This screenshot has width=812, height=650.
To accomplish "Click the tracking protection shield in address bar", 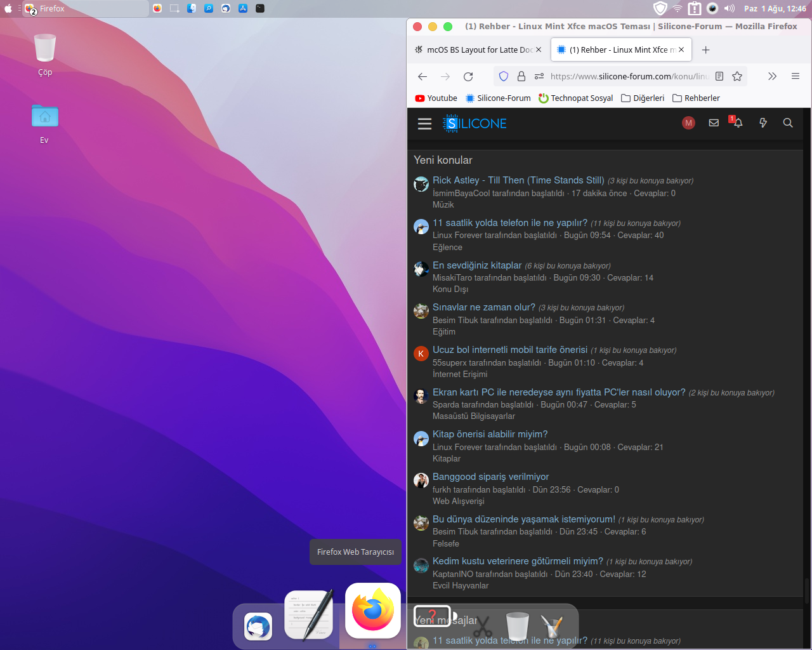I will [504, 76].
